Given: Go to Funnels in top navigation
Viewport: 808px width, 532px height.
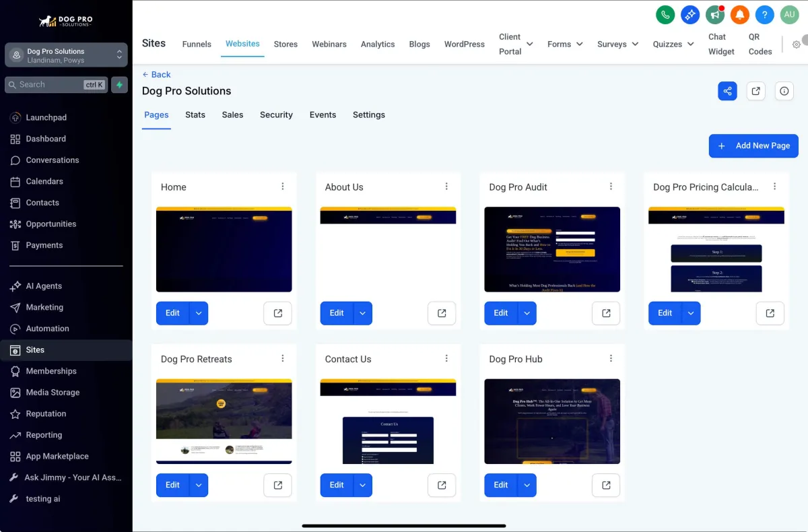Looking at the screenshot, I should coord(197,44).
